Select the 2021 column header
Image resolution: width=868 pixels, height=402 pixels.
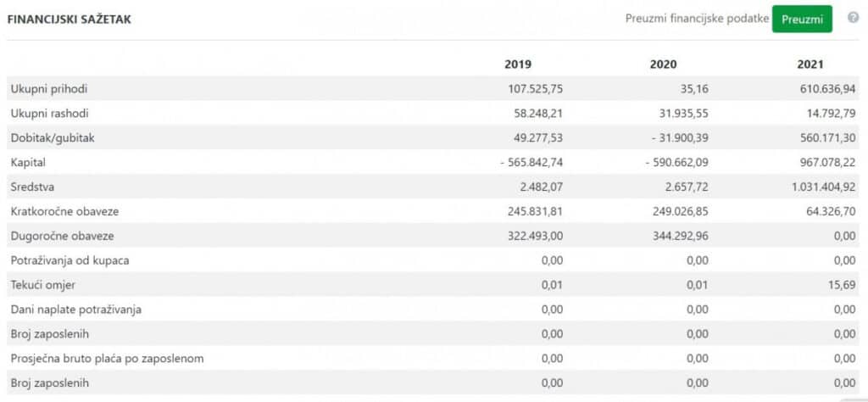pyautogui.click(x=810, y=64)
